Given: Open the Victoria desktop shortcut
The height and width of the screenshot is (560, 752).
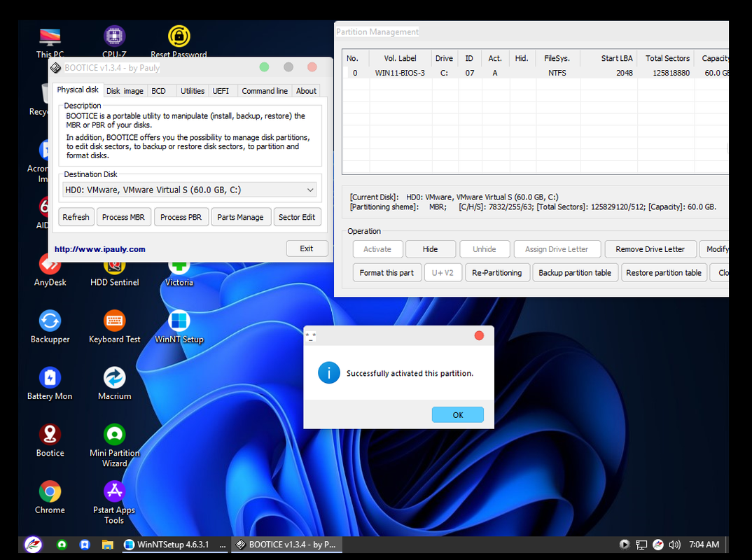Looking at the screenshot, I should 179,271.
